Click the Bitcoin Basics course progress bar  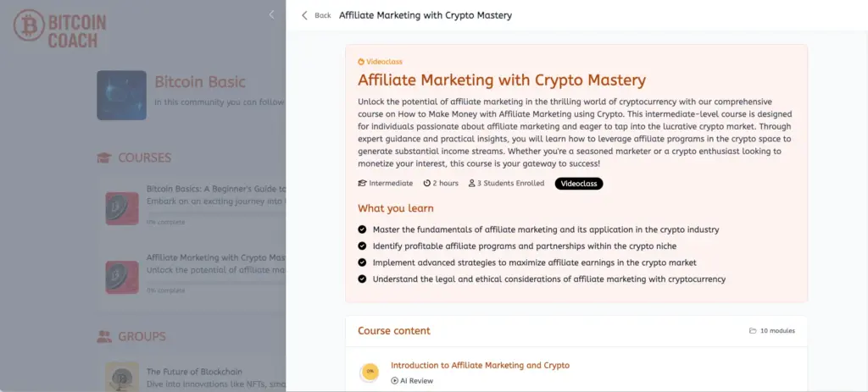[x=216, y=213]
